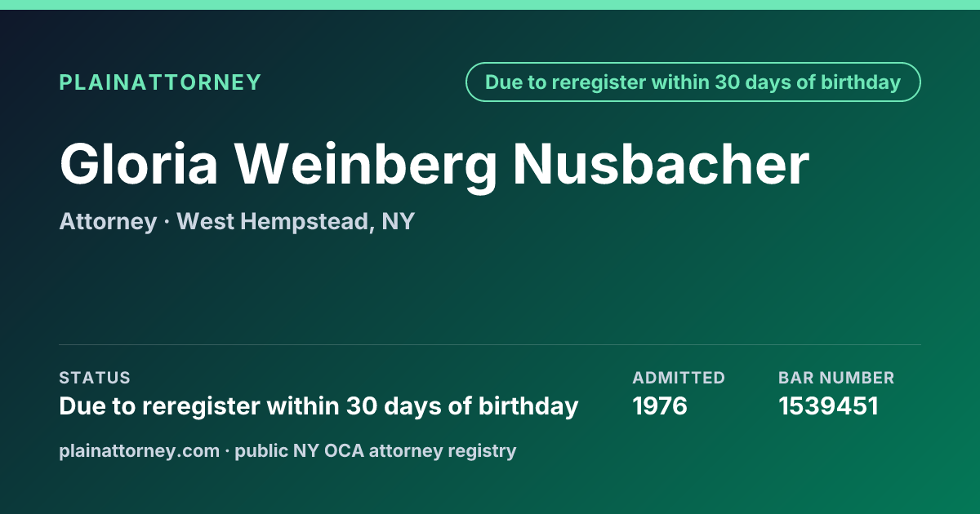980x514 pixels.
Task: Click the mint-green accent bar along the top edge
Action: coord(490,5)
